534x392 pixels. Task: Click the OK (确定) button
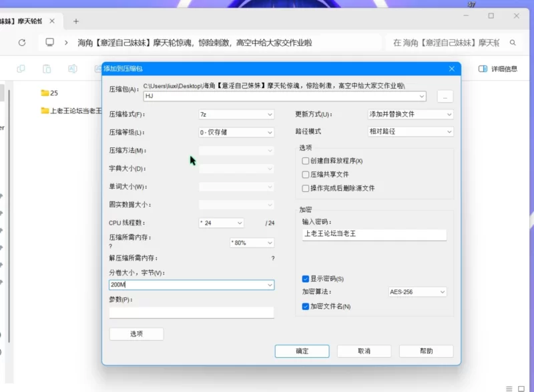pos(302,351)
